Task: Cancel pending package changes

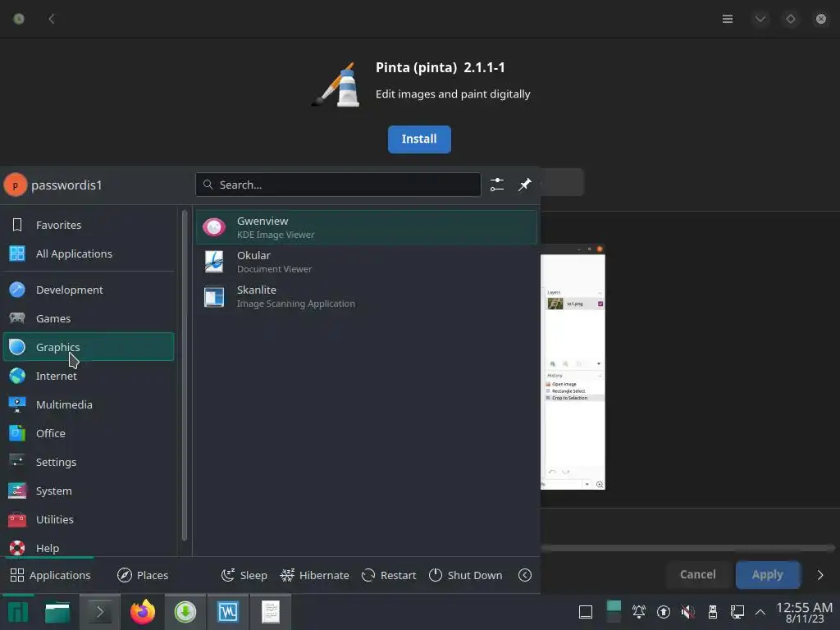Action: pos(697,575)
